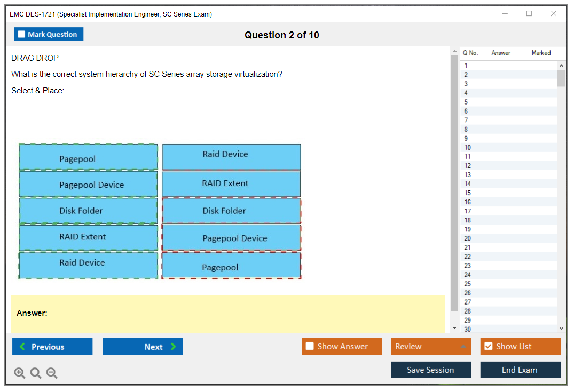Select question 10 in the list
The image size is (574, 392).
click(x=468, y=148)
